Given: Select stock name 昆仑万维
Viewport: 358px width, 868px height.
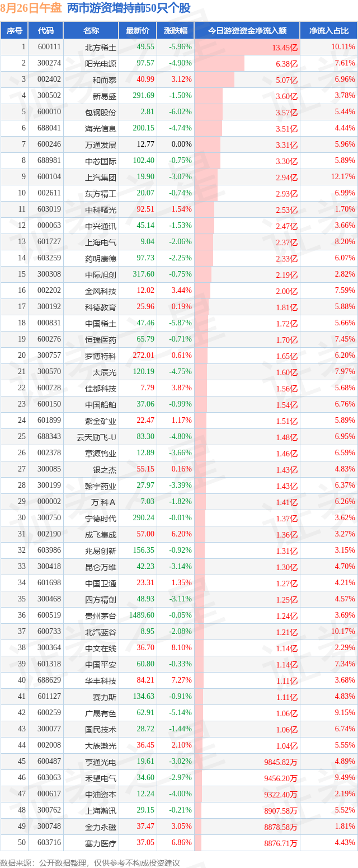Looking at the screenshot, I should coord(101,567).
